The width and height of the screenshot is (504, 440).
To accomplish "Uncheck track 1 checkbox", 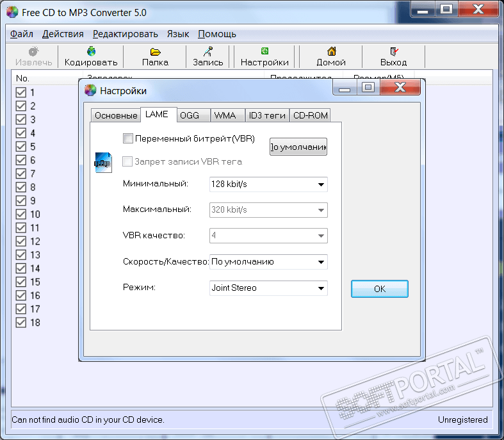I will click(x=21, y=93).
